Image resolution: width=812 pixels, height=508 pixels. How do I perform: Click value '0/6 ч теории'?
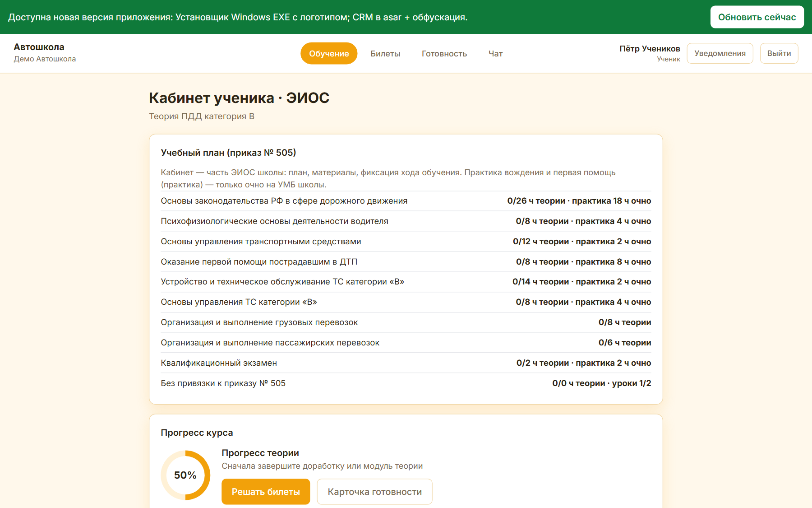point(625,343)
